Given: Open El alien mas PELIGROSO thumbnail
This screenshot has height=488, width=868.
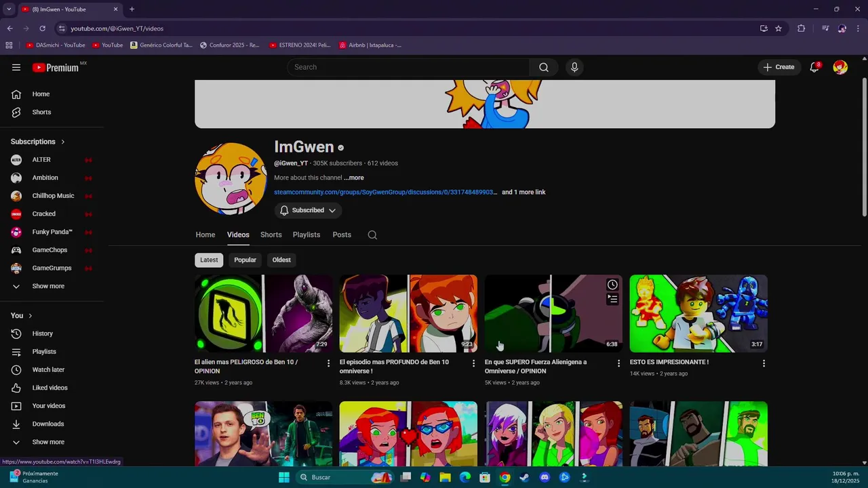Looking at the screenshot, I should click(x=263, y=313).
